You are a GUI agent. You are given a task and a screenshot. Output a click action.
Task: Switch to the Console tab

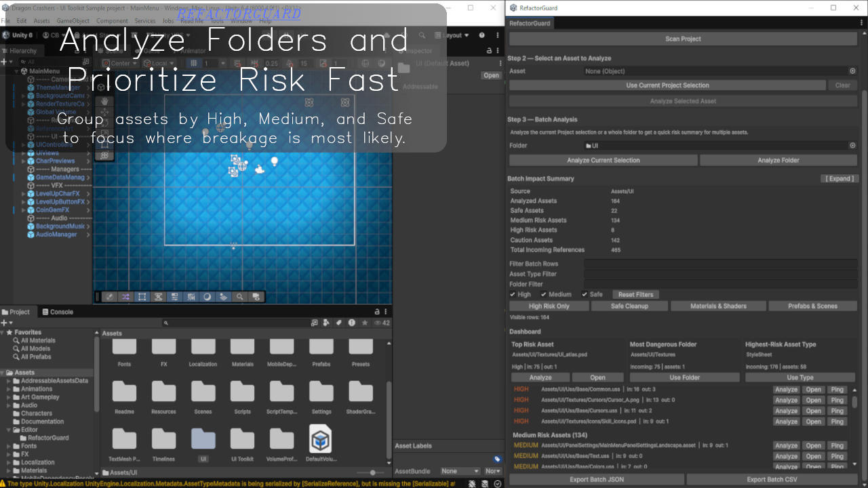pos(57,312)
